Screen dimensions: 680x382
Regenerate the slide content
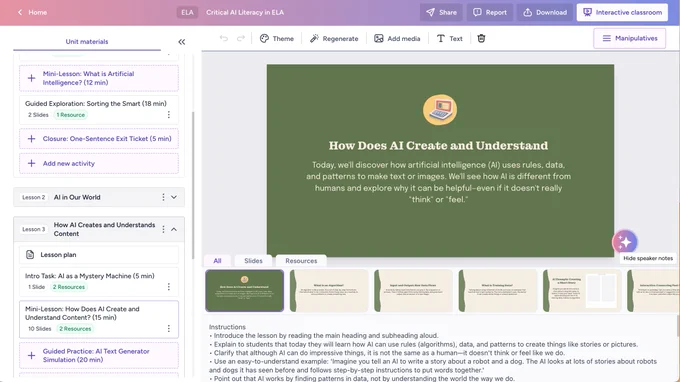(x=334, y=39)
